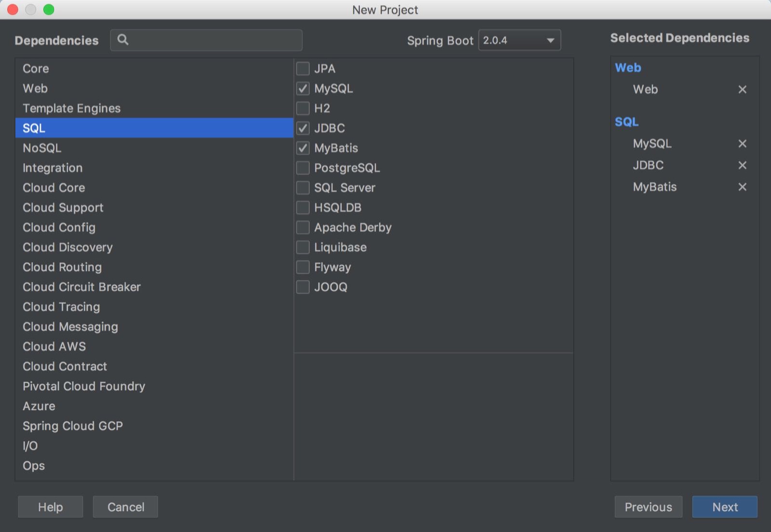771x532 pixels.
Task: Select the Core category
Action: [154, 68]
